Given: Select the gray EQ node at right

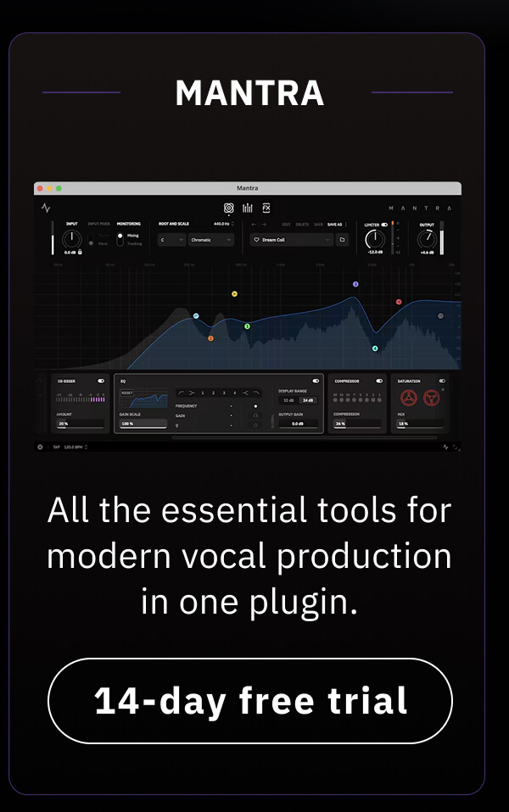Looking at the screenshot, I should click(440, 316).
